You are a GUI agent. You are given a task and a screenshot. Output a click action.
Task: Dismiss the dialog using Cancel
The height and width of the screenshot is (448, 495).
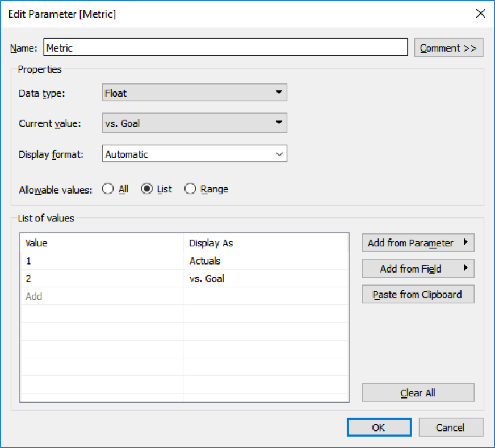click(451, 427)
